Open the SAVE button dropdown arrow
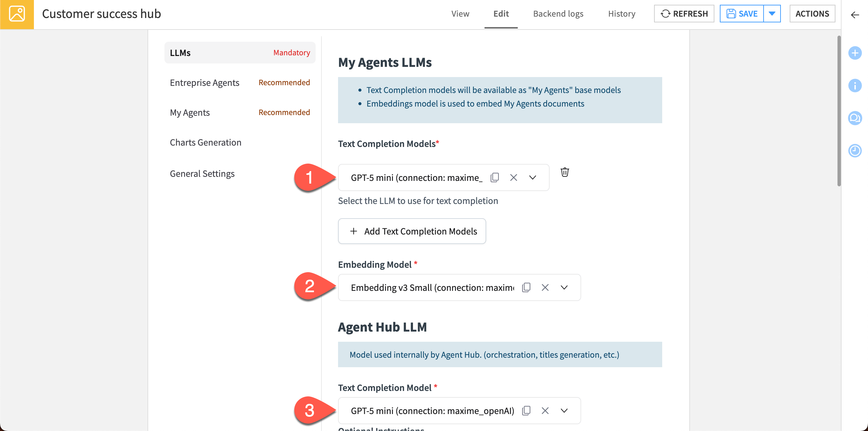The height and width of the screenshot is (431, 868). 772,14
